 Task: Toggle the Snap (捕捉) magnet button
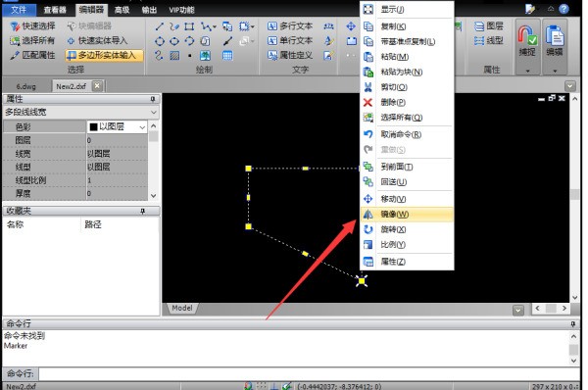point(527,42)
